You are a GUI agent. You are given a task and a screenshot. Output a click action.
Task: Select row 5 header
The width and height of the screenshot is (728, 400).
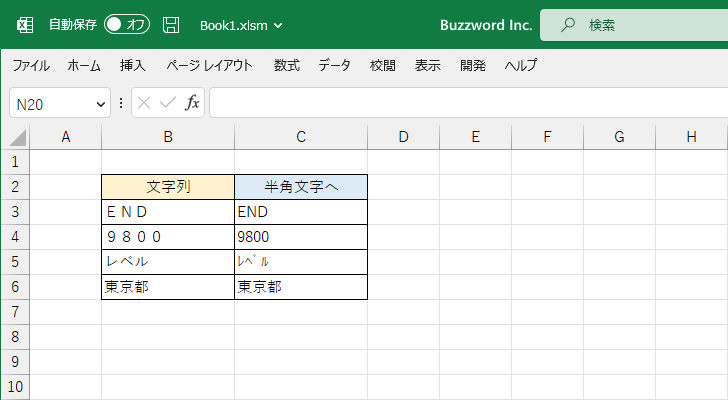pos(15,262)
